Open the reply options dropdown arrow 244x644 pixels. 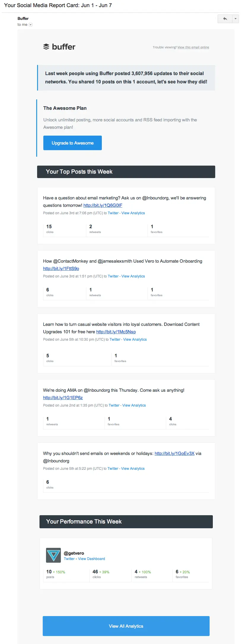point(235,18)
